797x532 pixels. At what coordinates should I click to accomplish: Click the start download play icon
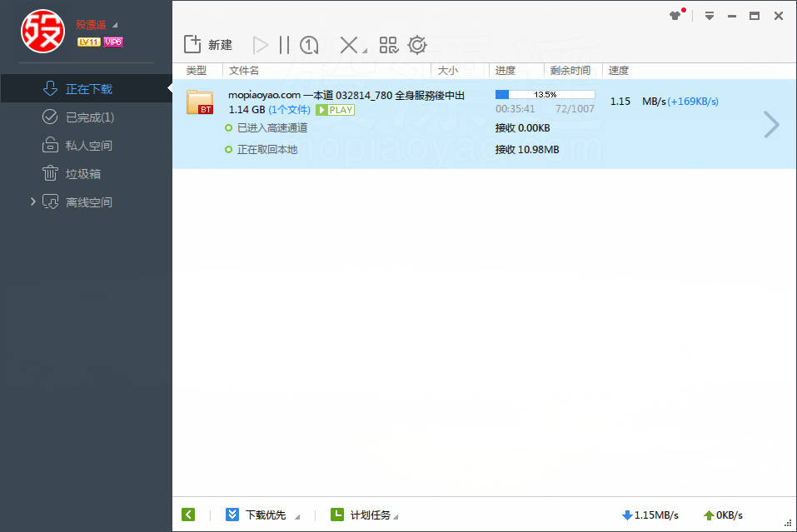(x=260, y=45)
